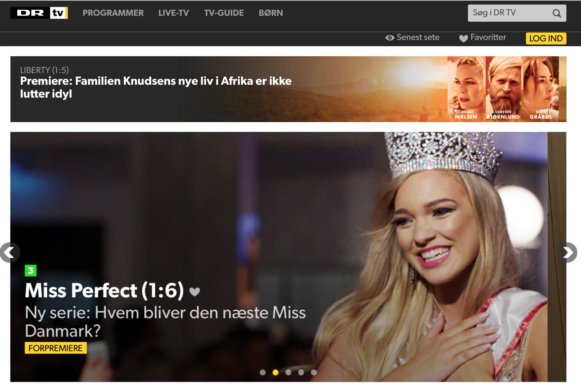Screen dimensions: 581x392
Task: Click the search magnifier icon
Action: tap(556, 13)
